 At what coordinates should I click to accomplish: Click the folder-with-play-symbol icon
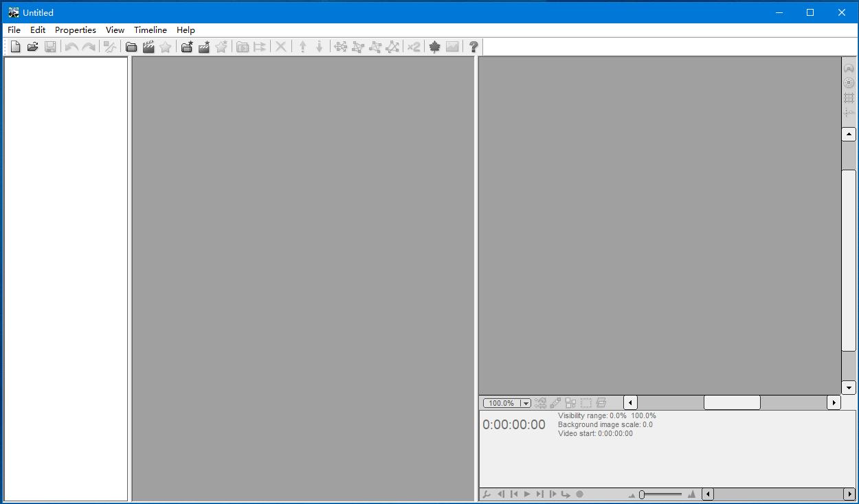(242, 47)
